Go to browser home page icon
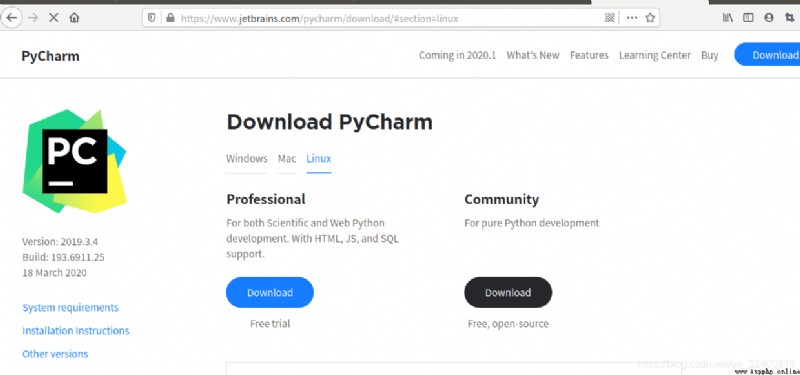This screenshot has width=800, height=375. (x=74, y=18)
